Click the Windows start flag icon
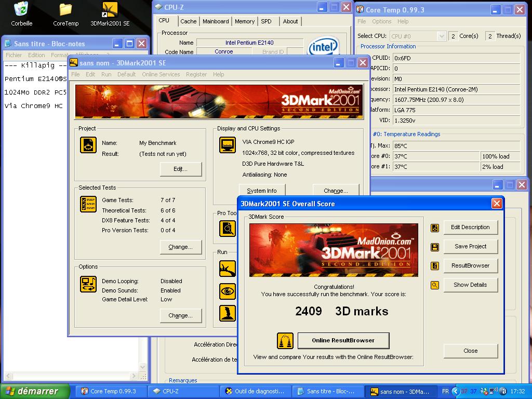The height and width of the screenshot is (399, 532). click(x=10, y=391)
